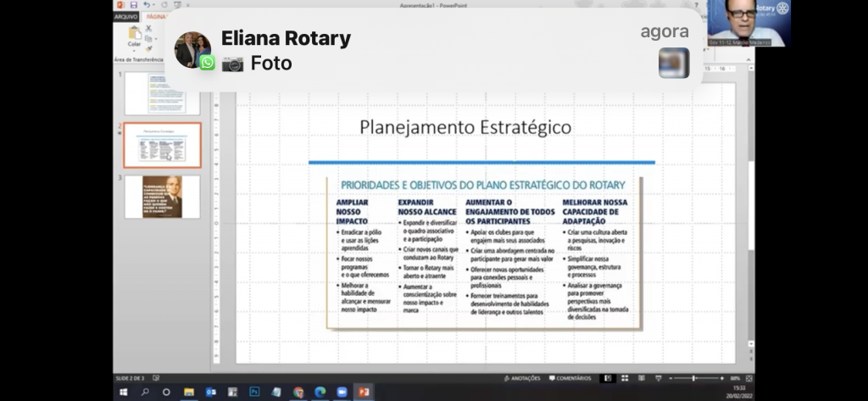The height and width of the screenshot is (401, 868).
Task: Collapse the ribbon with the chevron
Action: [x=747, y=59]
